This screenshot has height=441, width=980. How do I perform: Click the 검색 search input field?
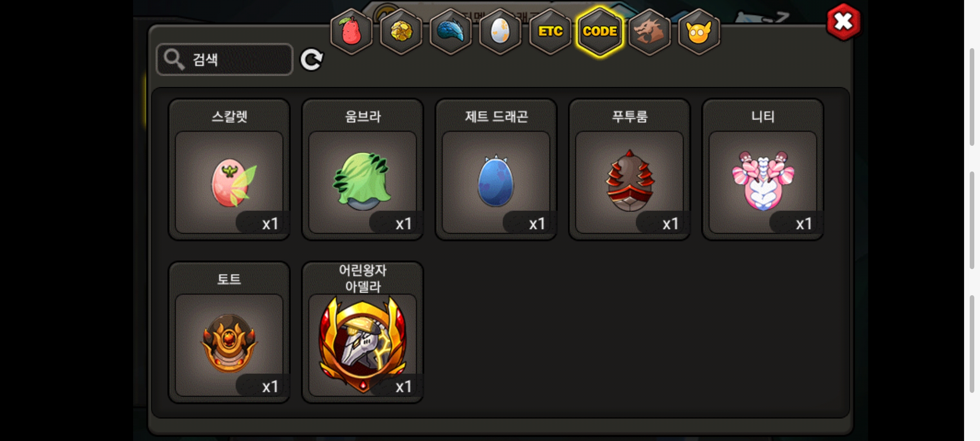click(225, 60)
